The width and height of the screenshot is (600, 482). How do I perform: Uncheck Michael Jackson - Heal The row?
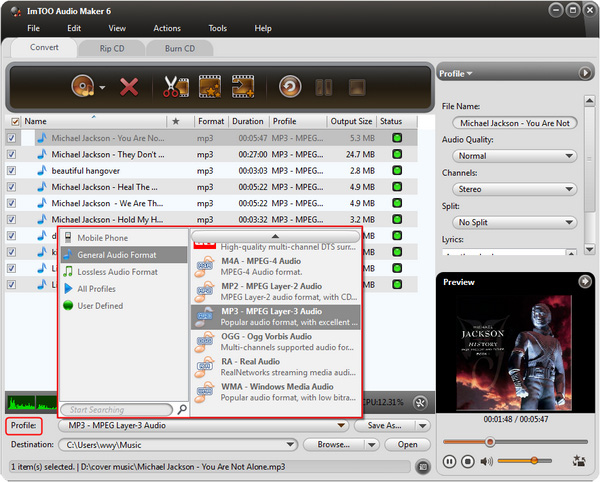pos(12,187)
